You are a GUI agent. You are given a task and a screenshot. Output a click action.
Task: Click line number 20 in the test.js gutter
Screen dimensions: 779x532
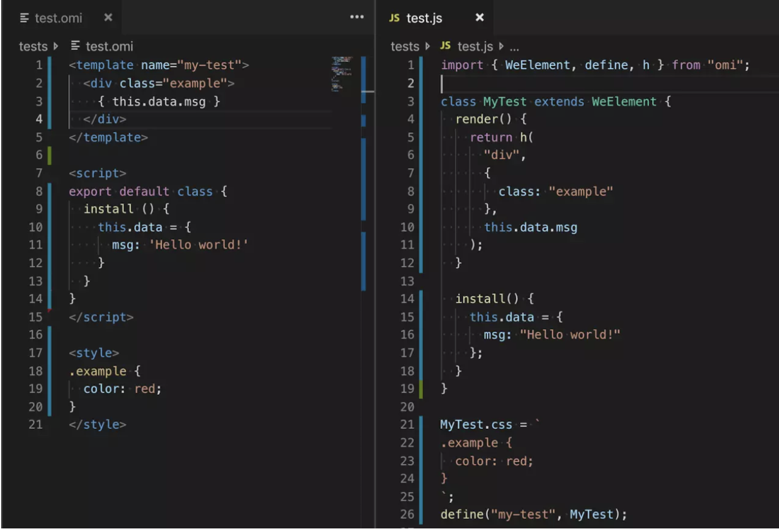[x=407, y=407]
